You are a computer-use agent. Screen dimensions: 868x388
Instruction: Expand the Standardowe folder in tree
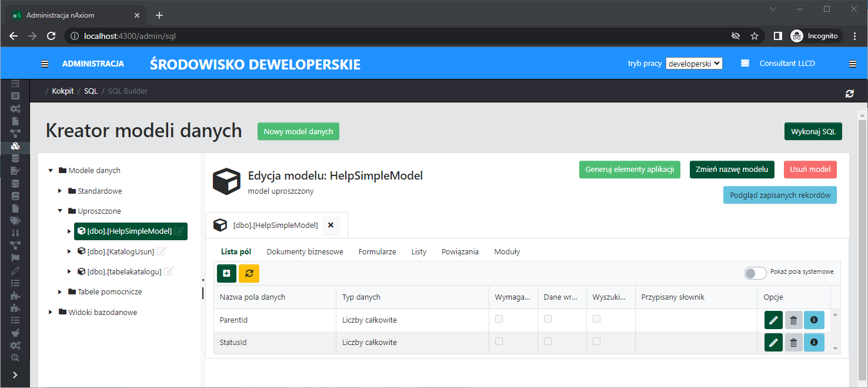[60, 191]
